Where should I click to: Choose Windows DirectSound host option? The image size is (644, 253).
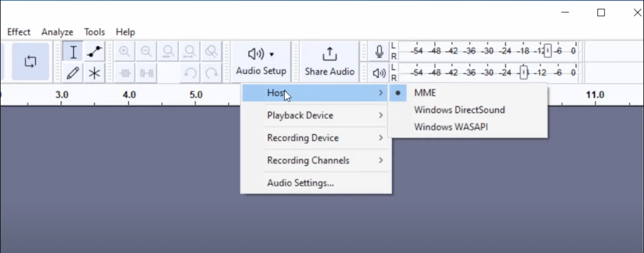click(459, 110)
